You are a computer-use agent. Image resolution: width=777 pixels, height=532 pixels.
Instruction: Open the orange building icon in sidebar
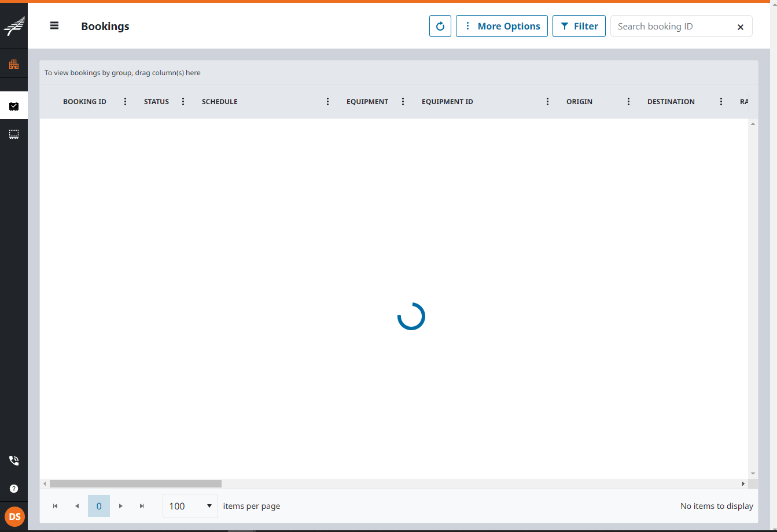click(x=14, y=64)
